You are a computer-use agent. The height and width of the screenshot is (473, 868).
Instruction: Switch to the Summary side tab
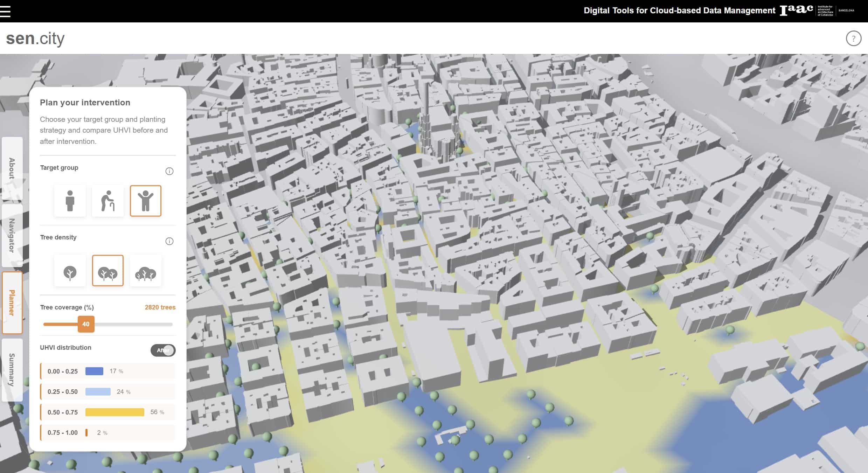click(12, 370)
